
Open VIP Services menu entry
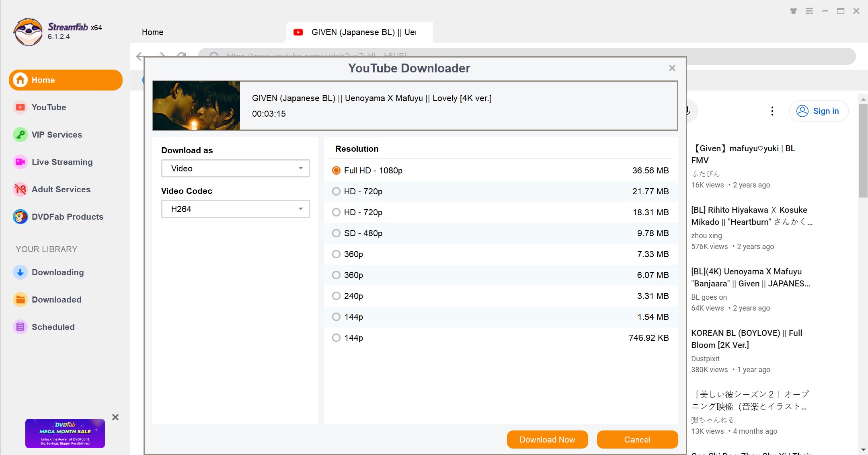click(x=57, y=135)
